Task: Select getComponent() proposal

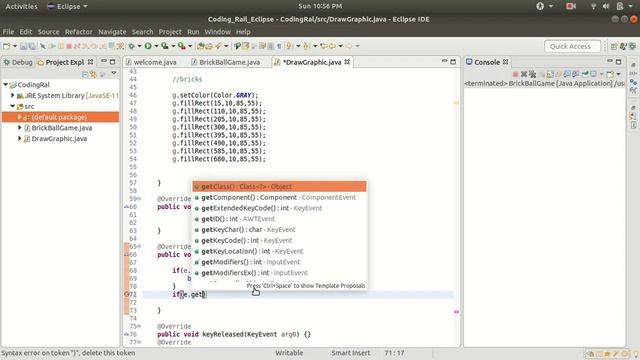Action: [280, 197]
